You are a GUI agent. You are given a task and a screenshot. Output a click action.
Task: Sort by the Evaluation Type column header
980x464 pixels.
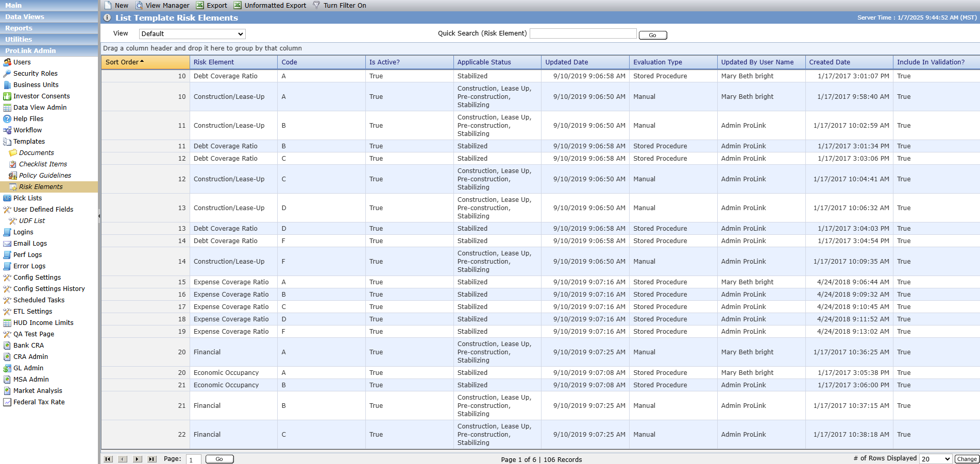click(673, 62)
